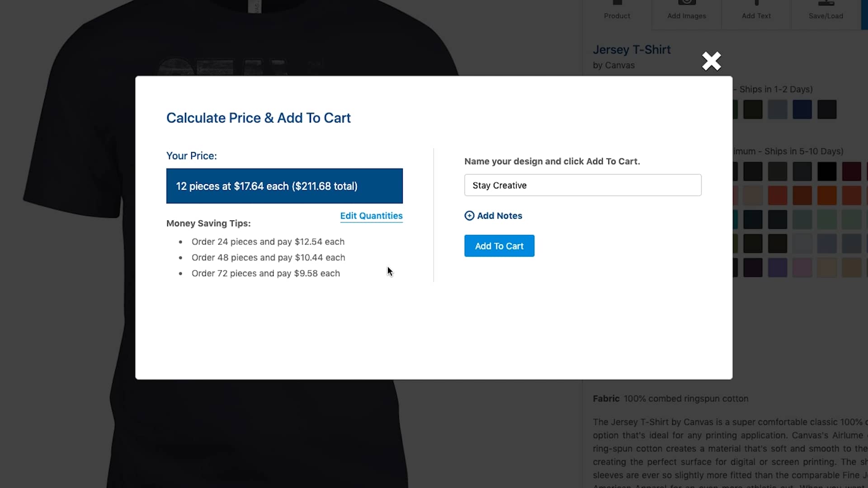Viewport: 868px width, 488px height.
Task: Click the Jersey T-Shirt product title
Action: click(631, 49)
